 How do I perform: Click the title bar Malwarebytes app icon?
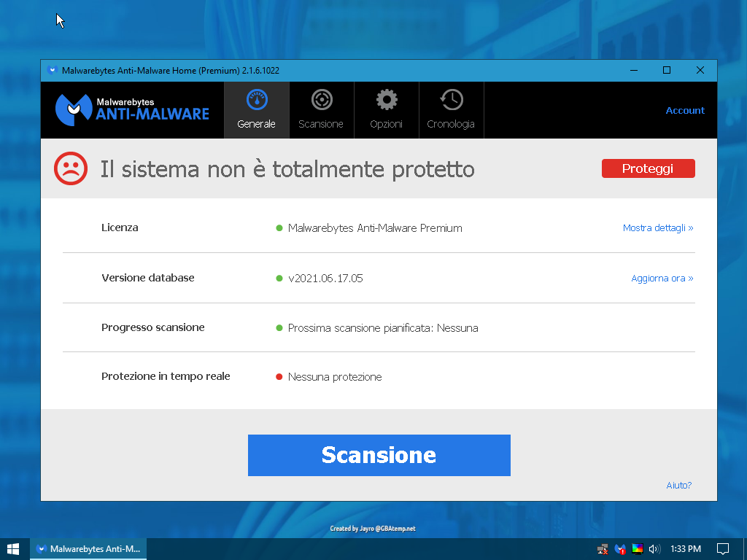click(52, 71)
